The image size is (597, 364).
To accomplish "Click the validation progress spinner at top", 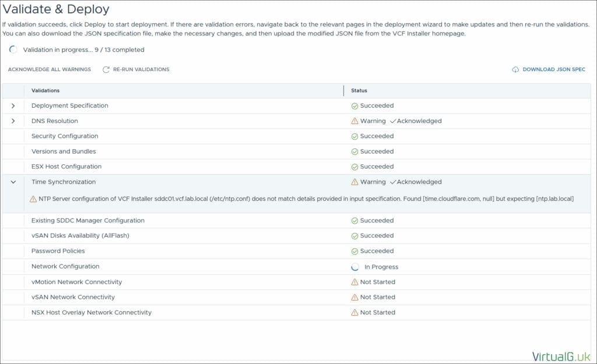I will click(x=13, y=50).
